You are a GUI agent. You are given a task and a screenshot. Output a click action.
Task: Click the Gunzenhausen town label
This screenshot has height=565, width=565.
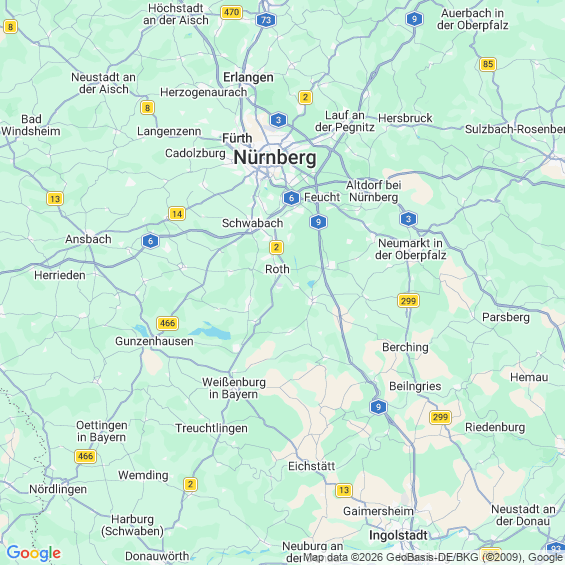(x=154, y=341)
